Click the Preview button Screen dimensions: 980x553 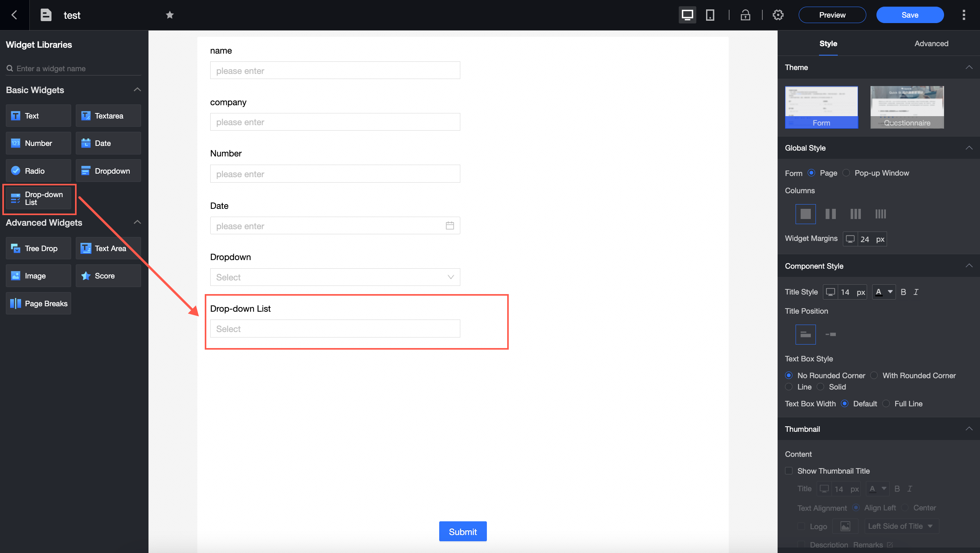click(832, 15)
